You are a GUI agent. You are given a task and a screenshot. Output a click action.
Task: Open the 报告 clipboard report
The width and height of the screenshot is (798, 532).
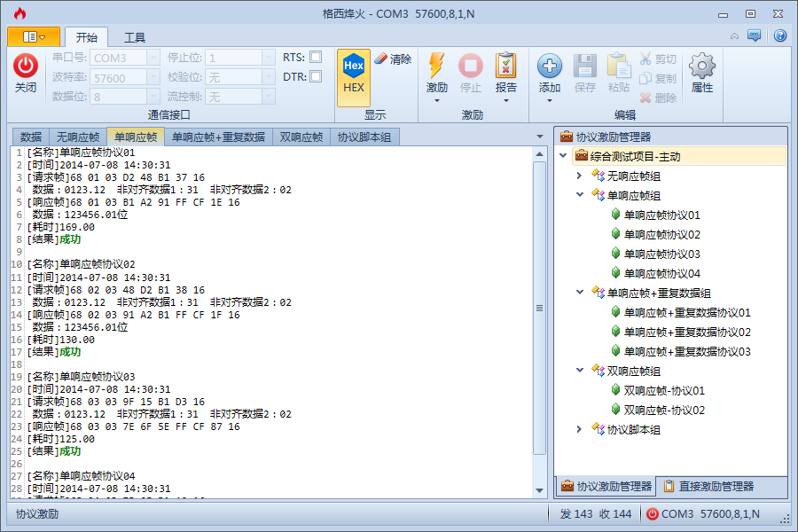tap(506, 66)
